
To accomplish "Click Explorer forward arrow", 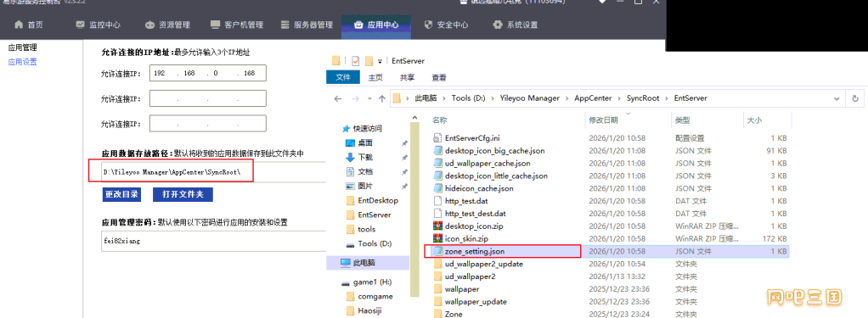I will coord(355,98).
